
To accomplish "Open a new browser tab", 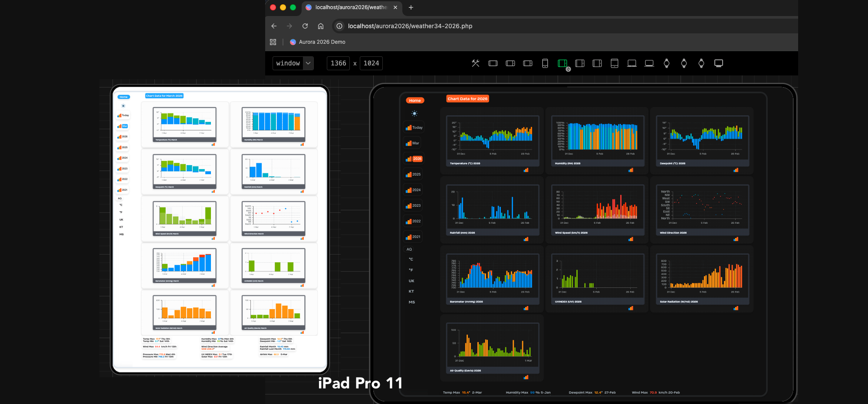I will (x=411, y=7).
